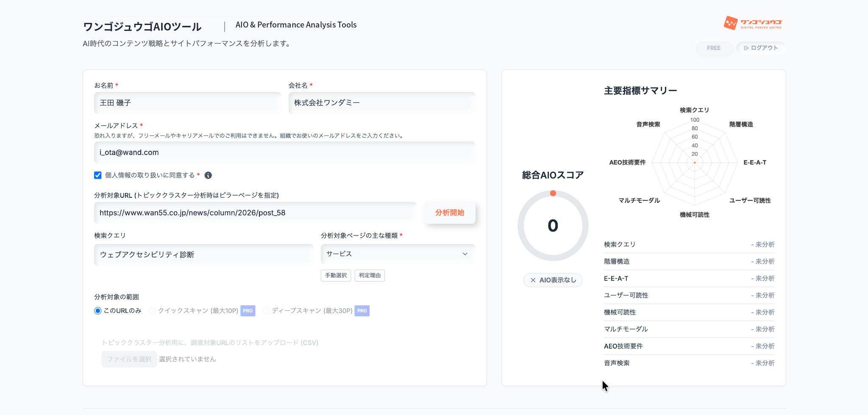Click the E-E-A-T row in summary list
The height and width of the screenshot is (415, 868).
click(x=689, y=279)
